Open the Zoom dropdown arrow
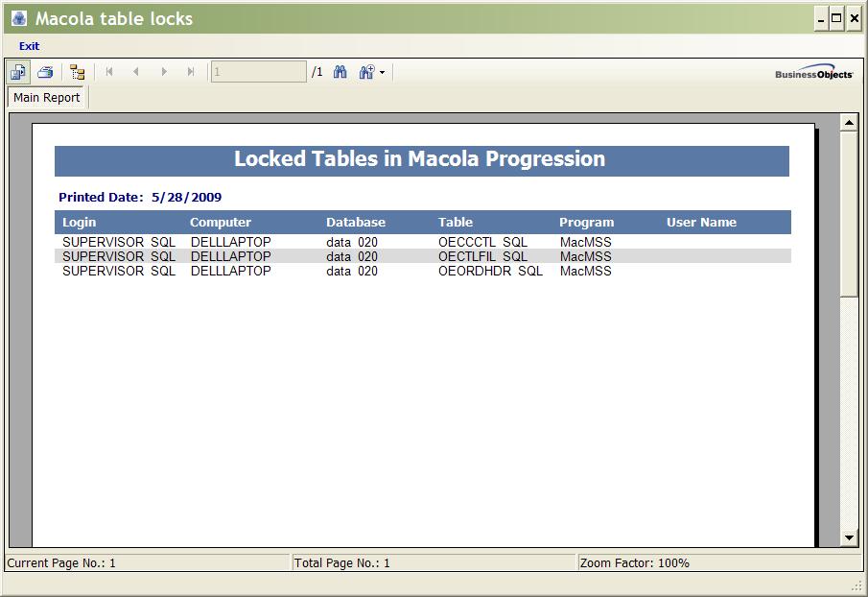 [382, 73]
